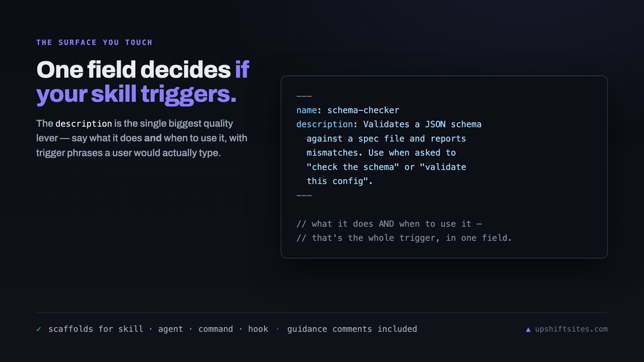Click the top '---' frontmatter delimiter
644x362 pixels.
pos(304,97)
